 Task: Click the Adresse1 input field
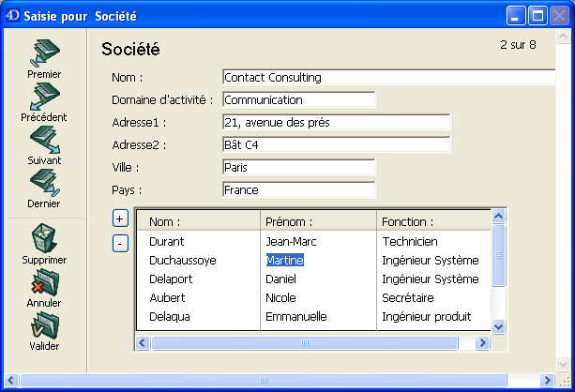[336, 122]
